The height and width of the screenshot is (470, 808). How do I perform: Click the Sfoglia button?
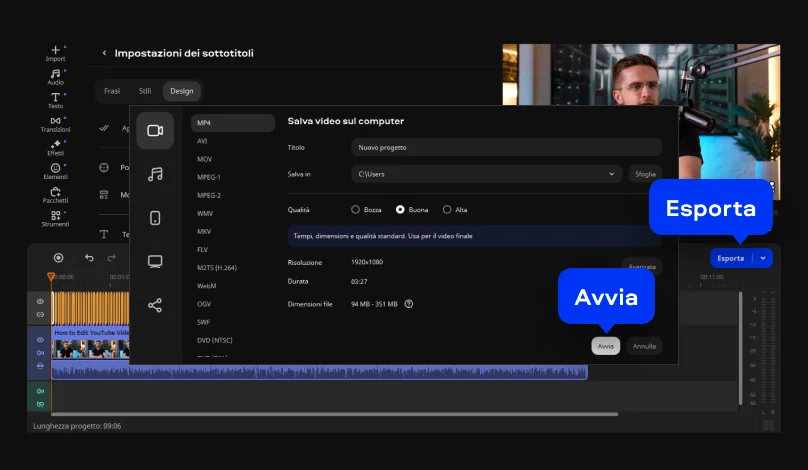(x=645, y=174)
